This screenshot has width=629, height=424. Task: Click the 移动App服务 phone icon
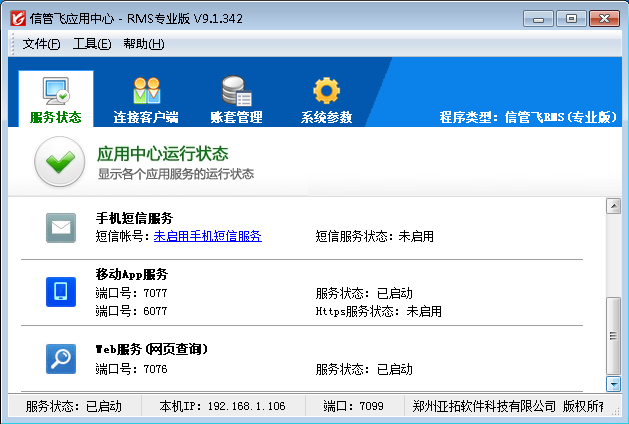(61, 292)
